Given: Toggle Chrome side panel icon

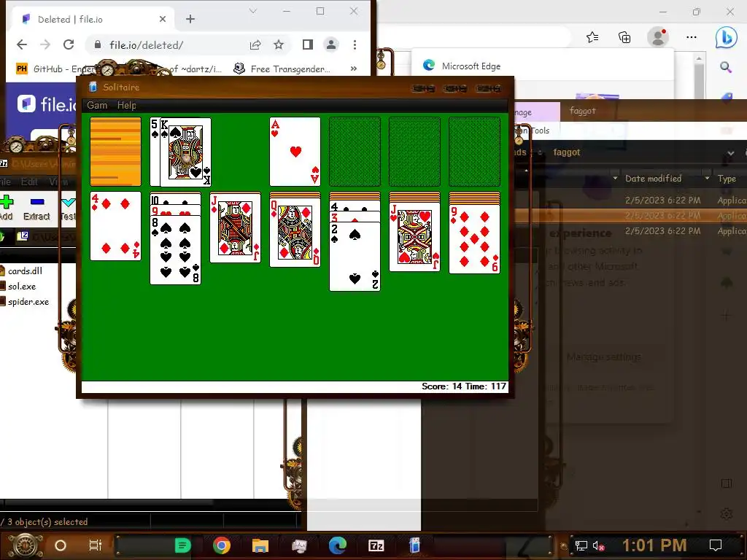Looking at the screenshot, I should tap(308, 44).
